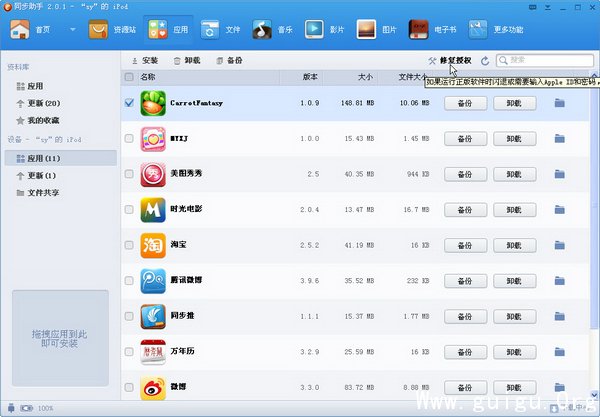Click the CarrotFantasy app icon
The height and width of the screenshot is (417, 600).
pyautogui.click(x=153, y=103)
